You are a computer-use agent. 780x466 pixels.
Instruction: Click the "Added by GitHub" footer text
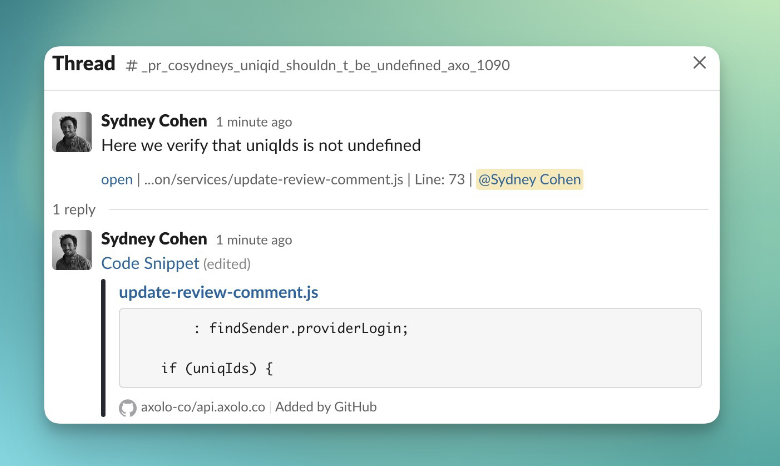pos(326,407)
